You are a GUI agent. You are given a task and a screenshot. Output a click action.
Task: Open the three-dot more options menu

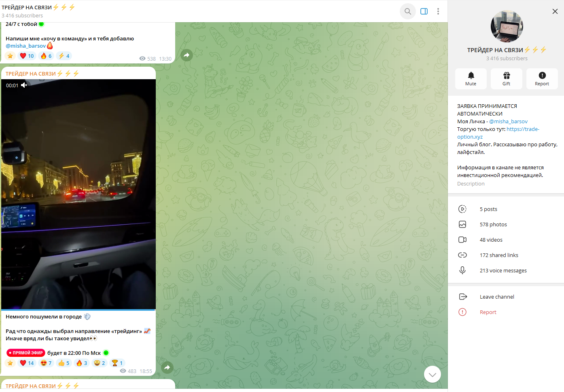click(x=438, y=11)
